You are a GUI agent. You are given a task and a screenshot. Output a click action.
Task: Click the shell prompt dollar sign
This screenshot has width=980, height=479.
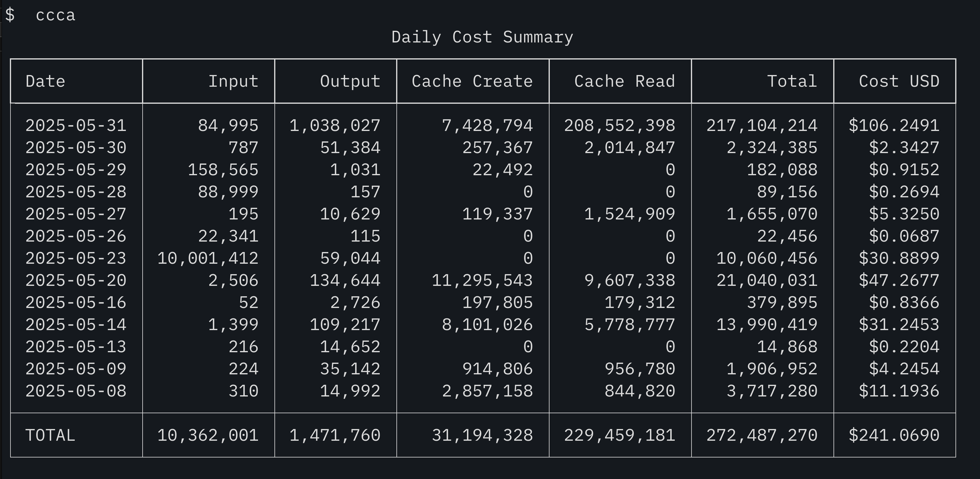pyautogui.click(x=10, y=15)
